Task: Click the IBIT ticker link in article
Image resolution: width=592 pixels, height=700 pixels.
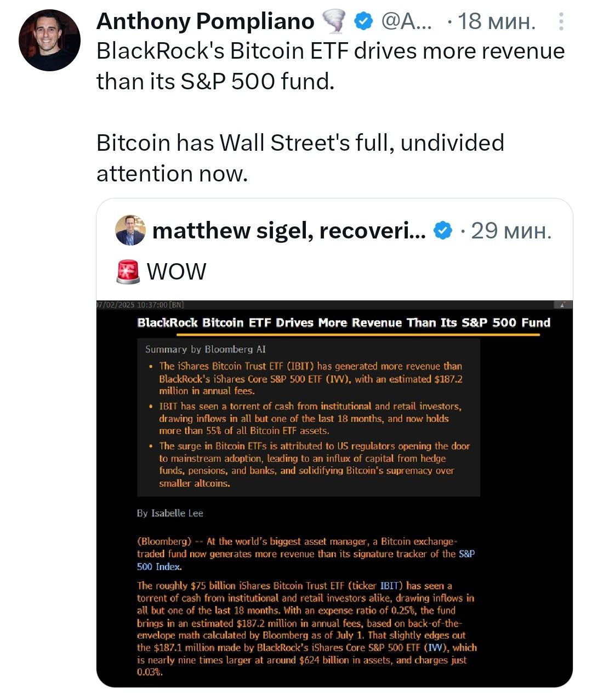Action: click(x=389, y=586)
